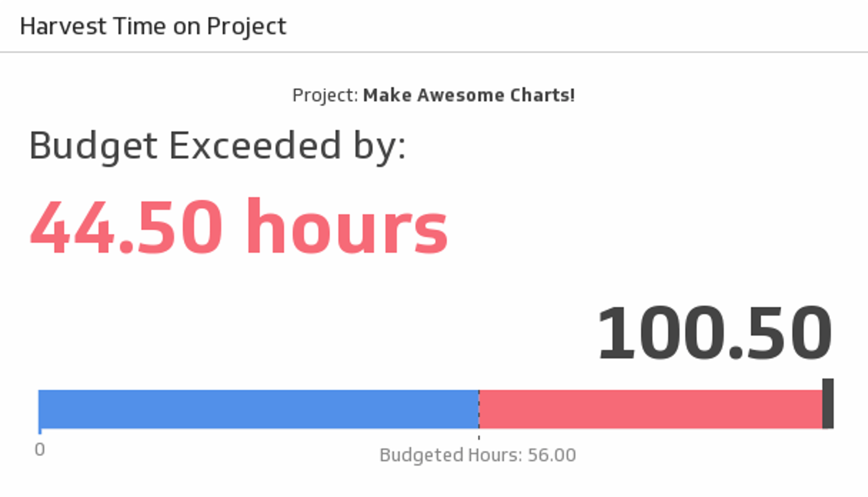Click the Harvest Time on Project title

[153, 26]
